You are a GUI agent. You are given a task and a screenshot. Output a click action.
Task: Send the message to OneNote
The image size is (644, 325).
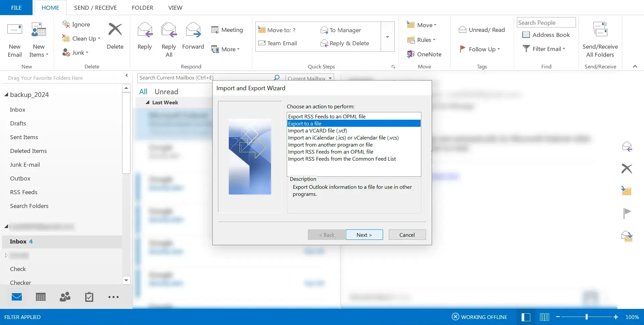coord(424,54)
